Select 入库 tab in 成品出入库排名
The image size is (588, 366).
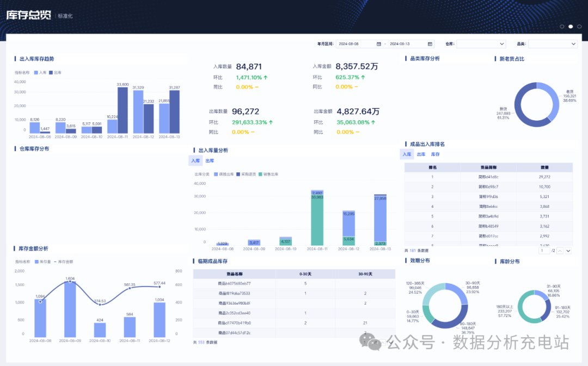pos(407,154)
